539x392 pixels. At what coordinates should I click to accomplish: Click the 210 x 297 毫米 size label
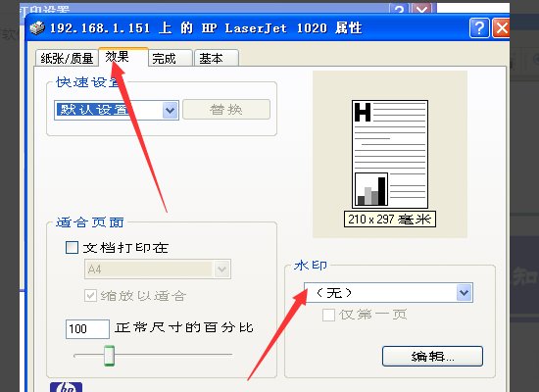click(390, 220)
